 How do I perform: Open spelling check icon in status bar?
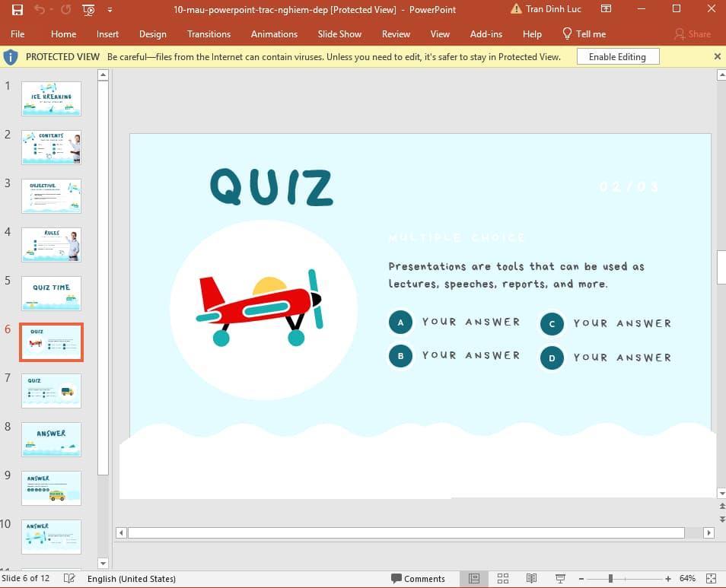click(x=70, y=579)
